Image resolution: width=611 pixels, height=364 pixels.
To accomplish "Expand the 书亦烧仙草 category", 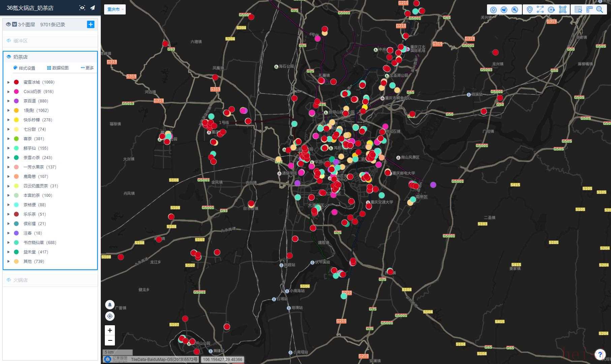I will [x=8, y=243].
